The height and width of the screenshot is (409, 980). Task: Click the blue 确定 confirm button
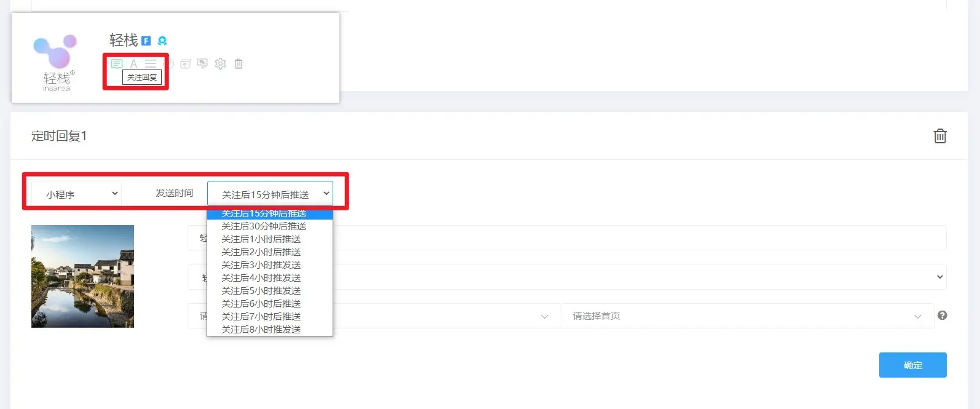tap(912, 365)
